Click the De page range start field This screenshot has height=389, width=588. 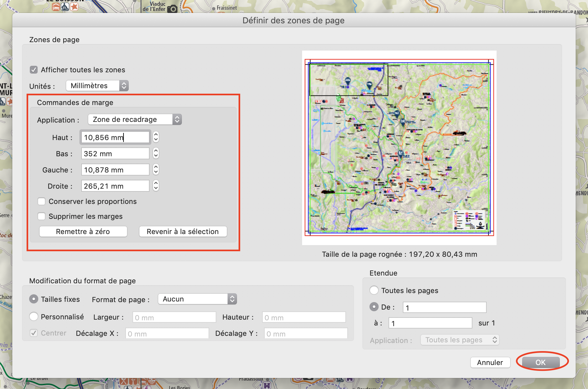tap(444, 307)
